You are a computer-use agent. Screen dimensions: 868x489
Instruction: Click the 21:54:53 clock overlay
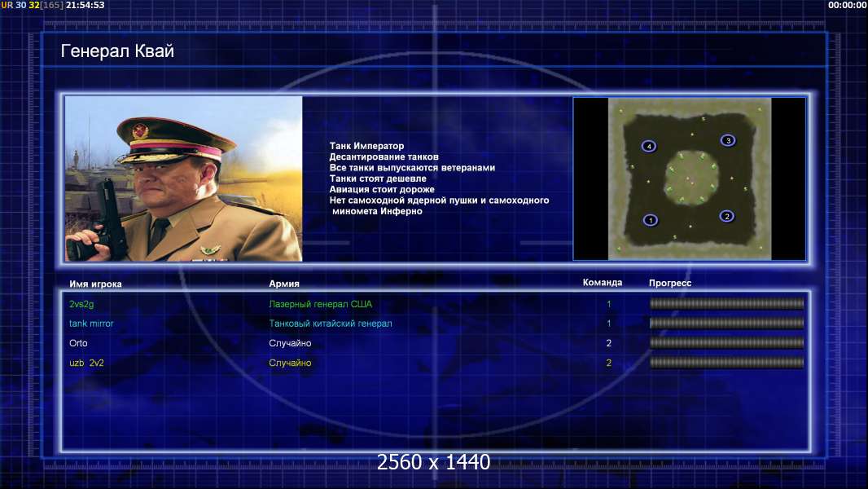pyautogui.click(x=85, y=5)
